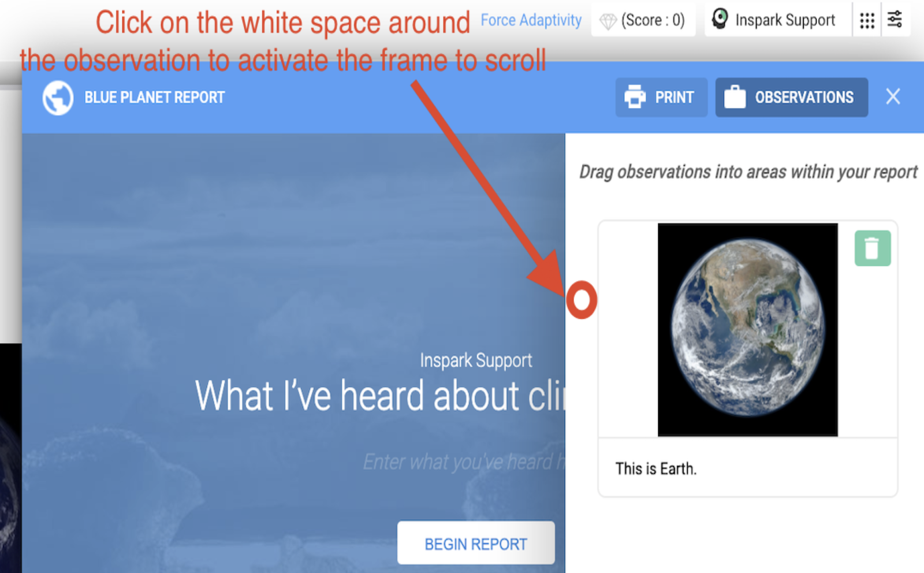This screenshot has width=924, height=573.
Task: Click the "Inspark Support" author line above heading
Action: 476,361
